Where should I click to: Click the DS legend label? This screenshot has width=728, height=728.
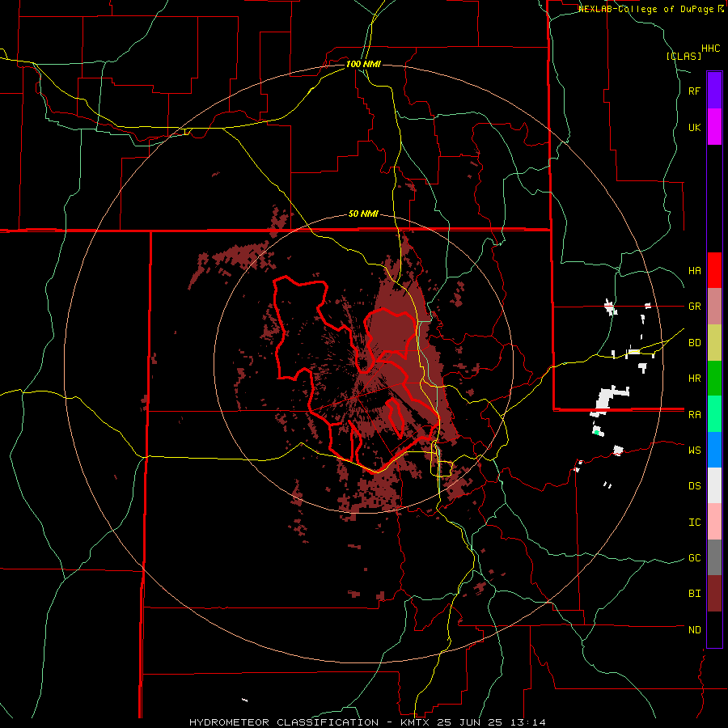click(x=694, y=485)
